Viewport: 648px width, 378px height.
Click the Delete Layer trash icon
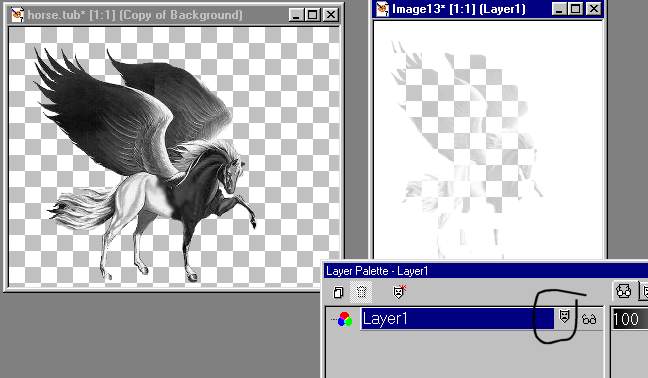click(x=361, y=292)
